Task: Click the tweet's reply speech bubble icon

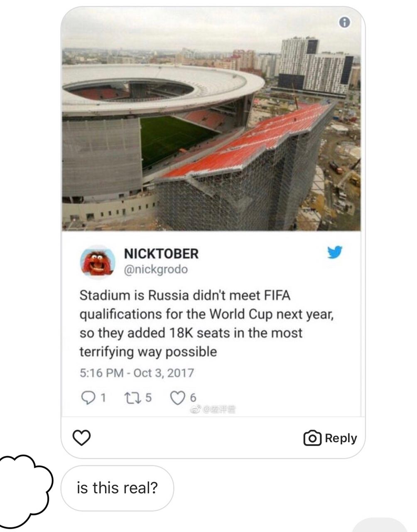Action: pos(87,399)
